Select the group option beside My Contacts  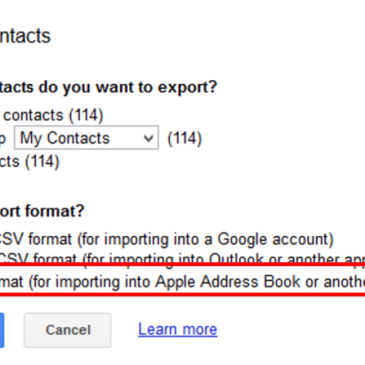click(3, 139)
